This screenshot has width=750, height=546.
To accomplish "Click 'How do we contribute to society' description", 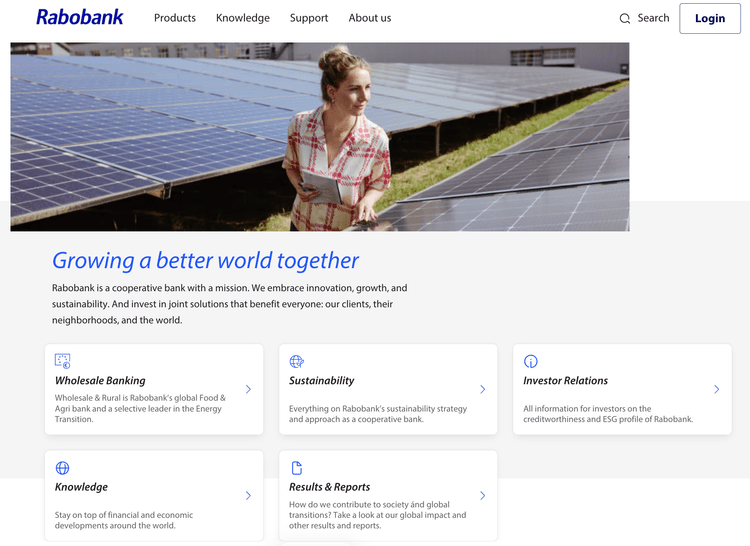I will [377, 515].
